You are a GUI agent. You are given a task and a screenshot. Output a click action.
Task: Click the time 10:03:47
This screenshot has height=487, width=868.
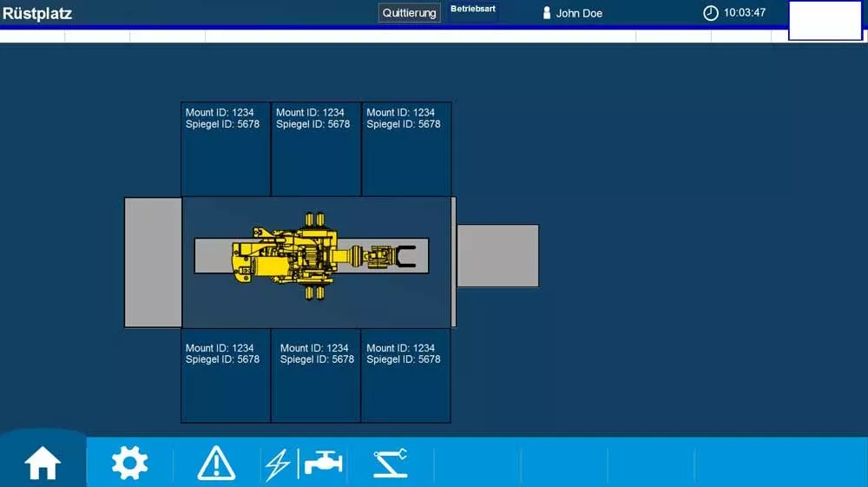745,13
